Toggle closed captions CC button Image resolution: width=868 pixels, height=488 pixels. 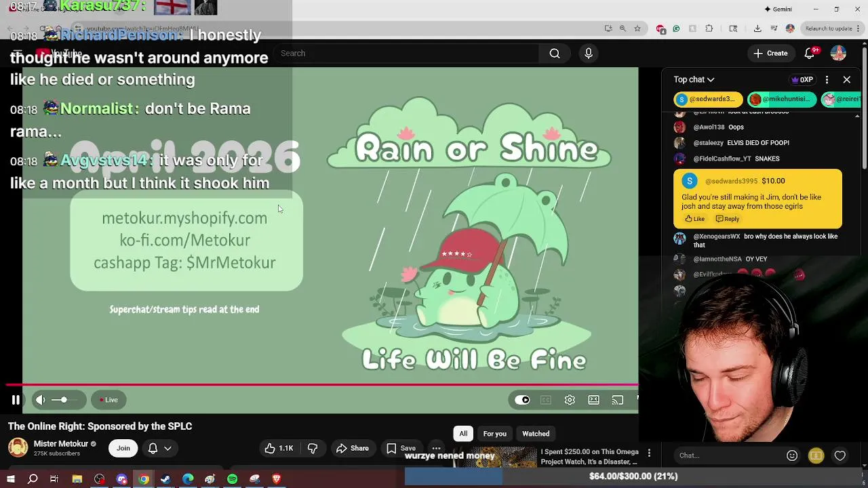(546, 400)
